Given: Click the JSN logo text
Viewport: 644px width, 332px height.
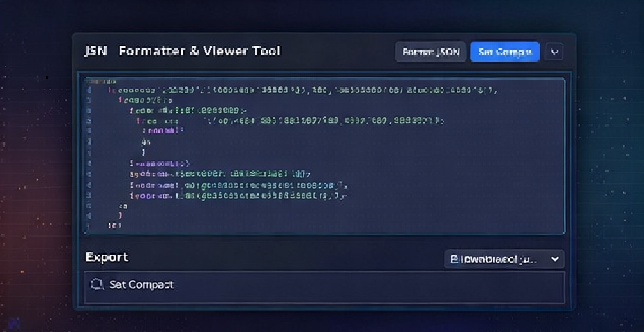Looking at the screenshot, I should [95, 51].
